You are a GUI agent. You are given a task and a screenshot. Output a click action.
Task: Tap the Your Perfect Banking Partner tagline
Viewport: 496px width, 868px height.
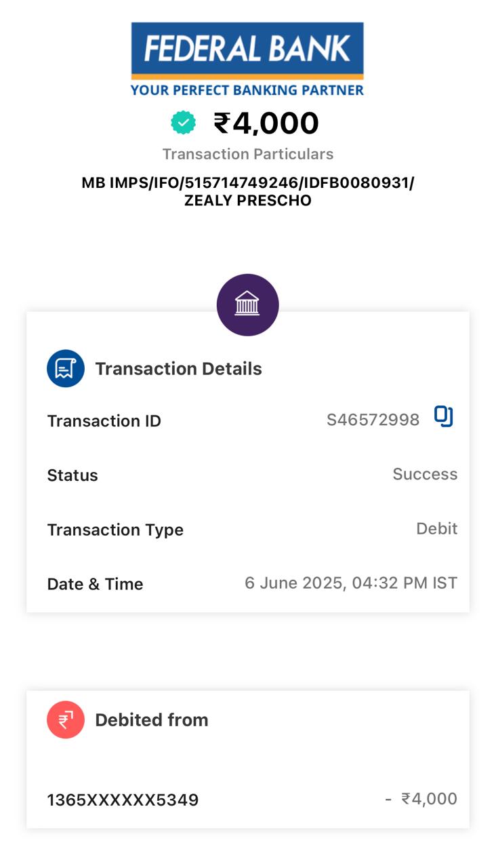(247, 90)
